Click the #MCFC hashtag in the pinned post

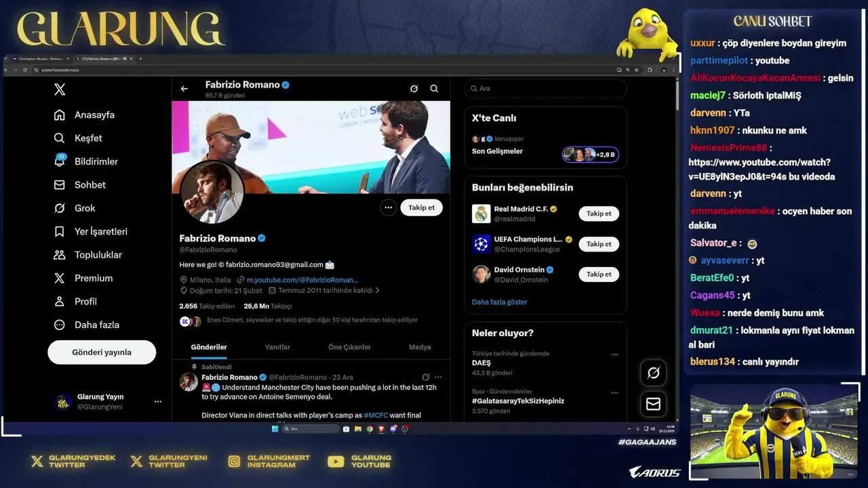376,415
